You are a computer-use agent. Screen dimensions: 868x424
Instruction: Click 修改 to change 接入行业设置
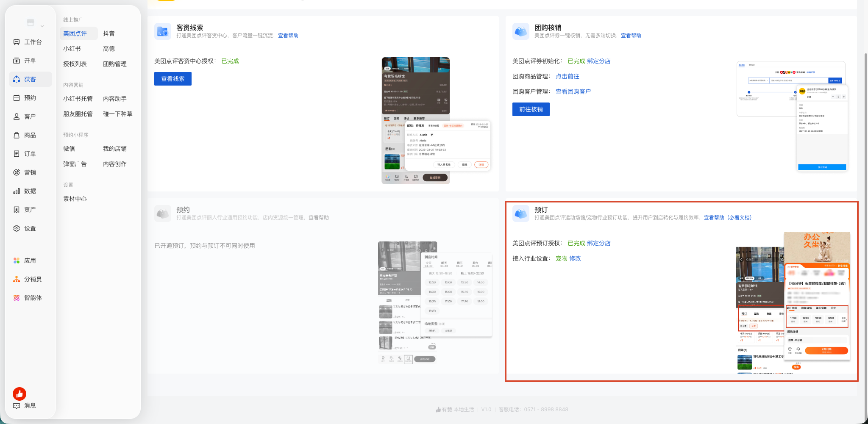(575, 258)
